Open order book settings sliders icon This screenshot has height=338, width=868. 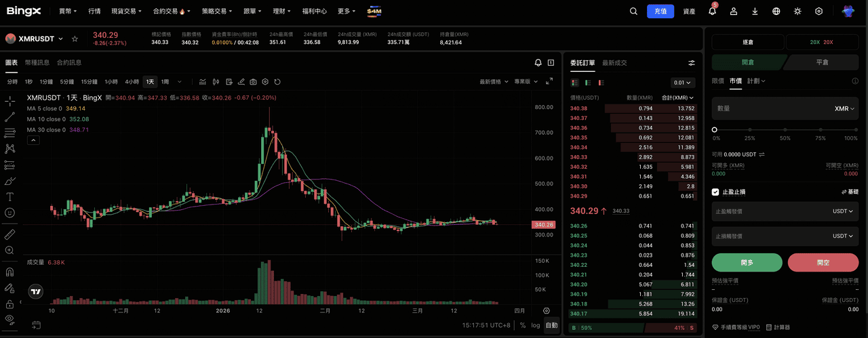(692, 63)
